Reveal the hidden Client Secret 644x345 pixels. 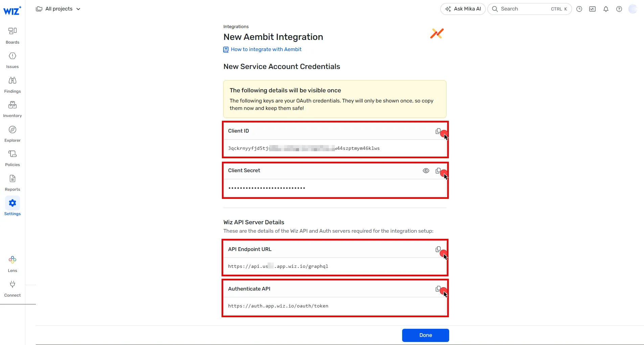click(426, 171)
